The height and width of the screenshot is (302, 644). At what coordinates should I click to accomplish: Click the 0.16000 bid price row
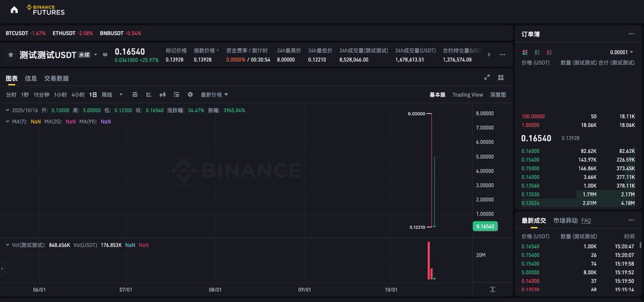click(579, 152)
